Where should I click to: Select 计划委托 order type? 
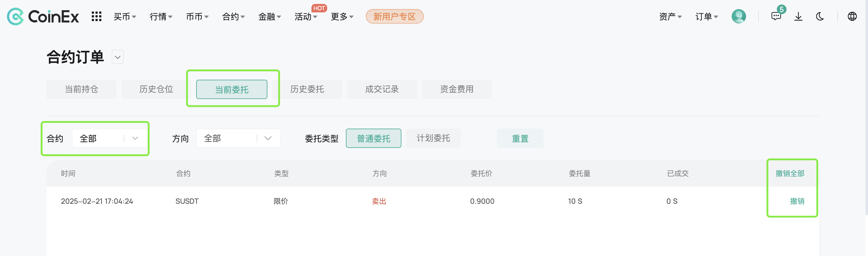pos(433,138)
